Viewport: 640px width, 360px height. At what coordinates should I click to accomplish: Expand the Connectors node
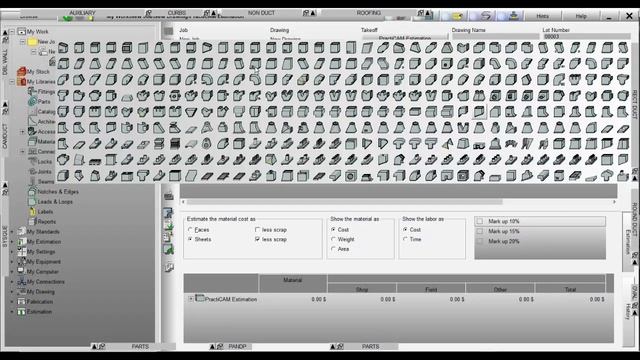[x=23, y=151]
